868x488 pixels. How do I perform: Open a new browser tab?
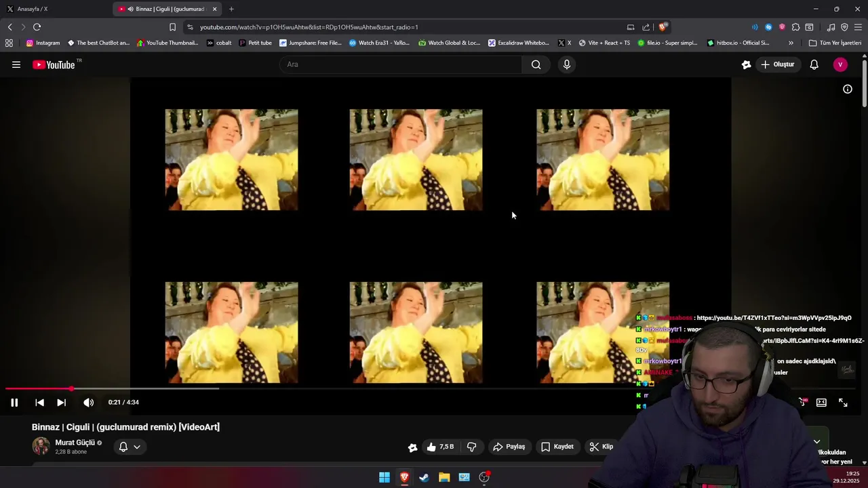click(231, 9)
